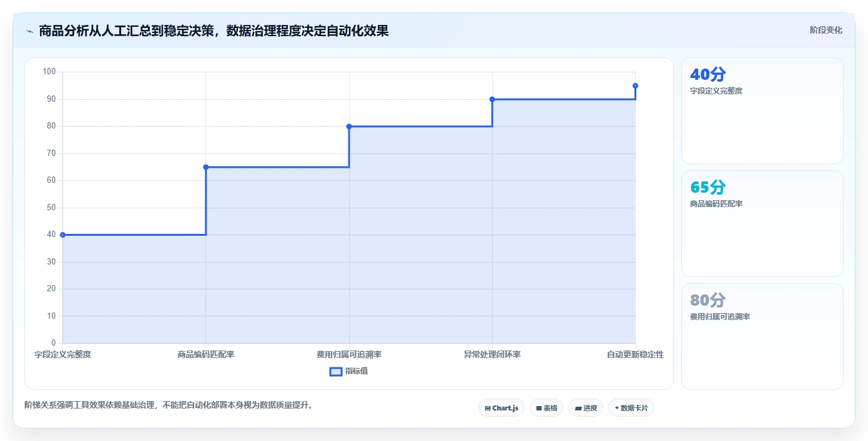
Task: Click the chart title starting with 商品分析从人工汇总
Action: point(214,31)
